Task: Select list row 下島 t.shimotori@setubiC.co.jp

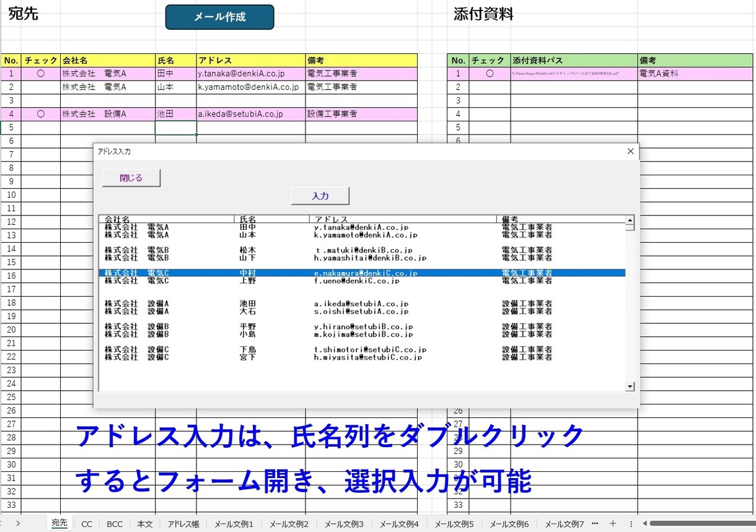Action: point(362,349)
